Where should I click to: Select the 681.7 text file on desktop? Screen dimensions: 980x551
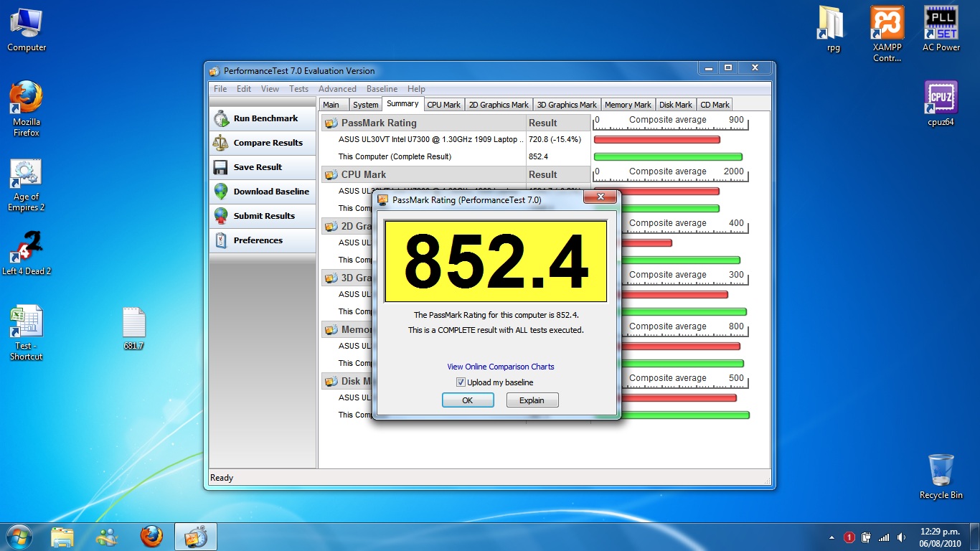click(134, 329)
